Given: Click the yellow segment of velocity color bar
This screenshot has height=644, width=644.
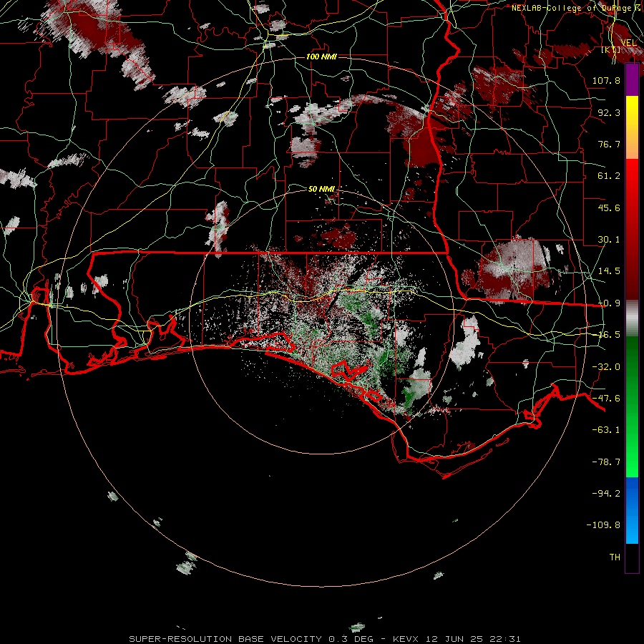Looking at the screenshot, I should tap(632, 127).
